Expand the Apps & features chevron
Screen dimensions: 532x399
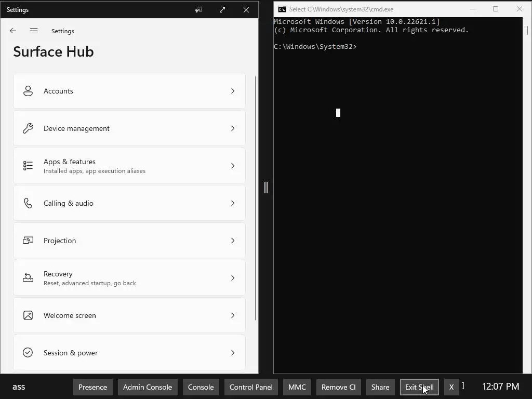coord(233,166)
